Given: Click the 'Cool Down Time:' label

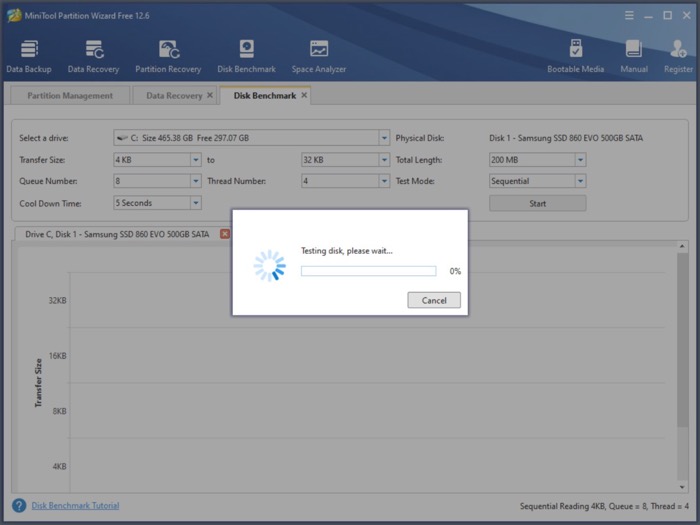Looking at the screenshot, I should [x=50, y=203].
